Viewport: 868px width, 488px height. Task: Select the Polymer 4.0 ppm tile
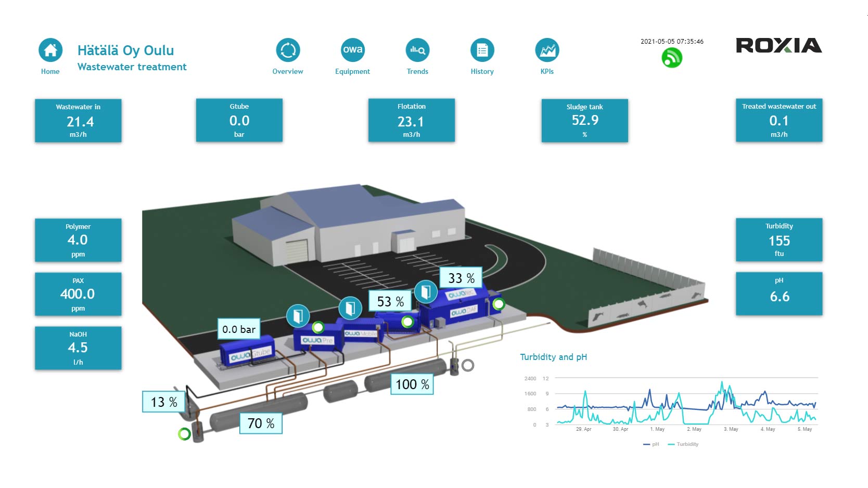78,240
